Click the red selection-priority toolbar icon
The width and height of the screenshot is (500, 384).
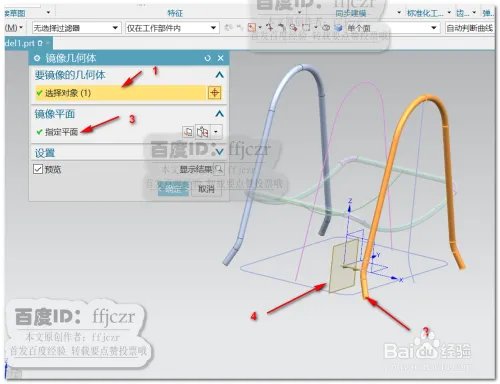252,28
